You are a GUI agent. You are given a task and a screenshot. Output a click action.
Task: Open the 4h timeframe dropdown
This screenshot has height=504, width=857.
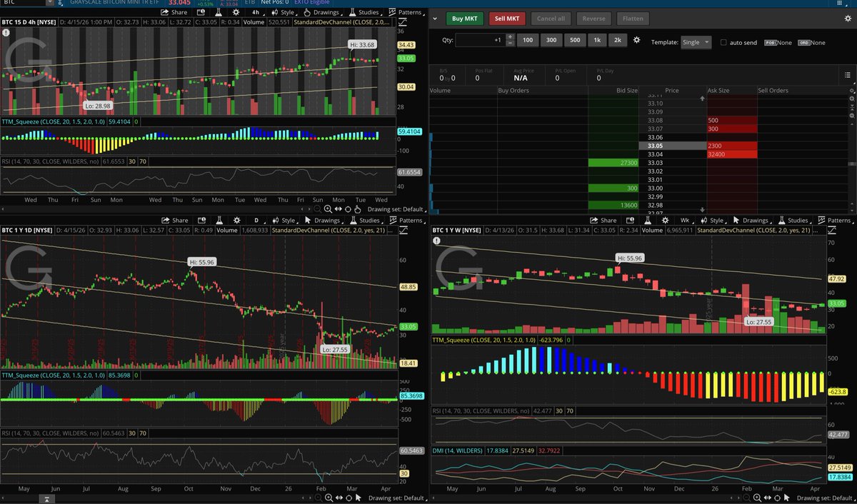(x=256, y=12)
